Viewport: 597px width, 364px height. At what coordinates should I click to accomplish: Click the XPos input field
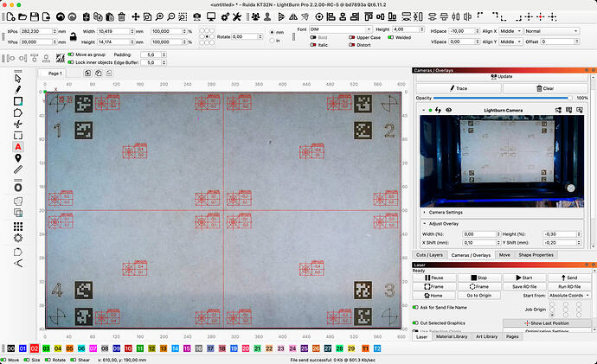[x=38, y=31]
